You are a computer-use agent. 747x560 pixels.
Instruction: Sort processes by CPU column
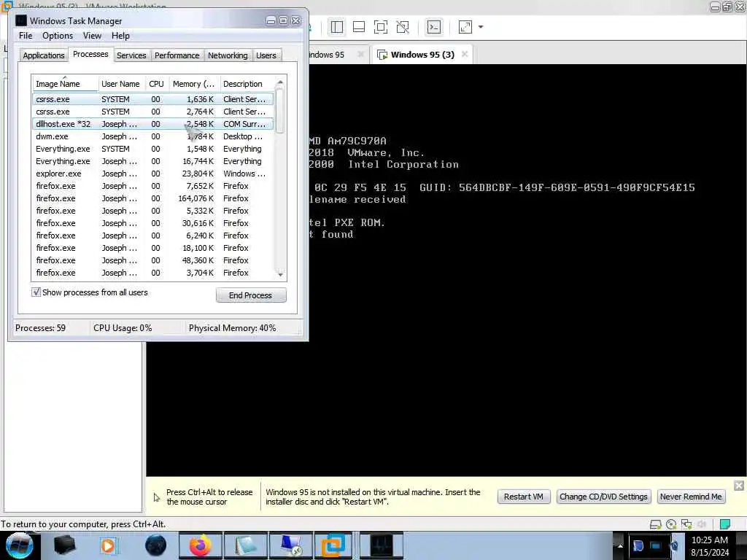(156, 84)
